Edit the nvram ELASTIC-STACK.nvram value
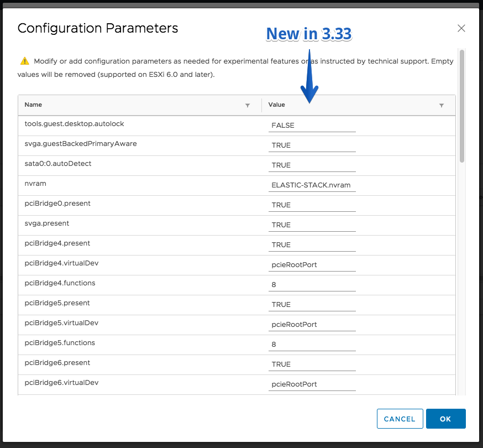This screenshot has height=448, width=483. 312,185
